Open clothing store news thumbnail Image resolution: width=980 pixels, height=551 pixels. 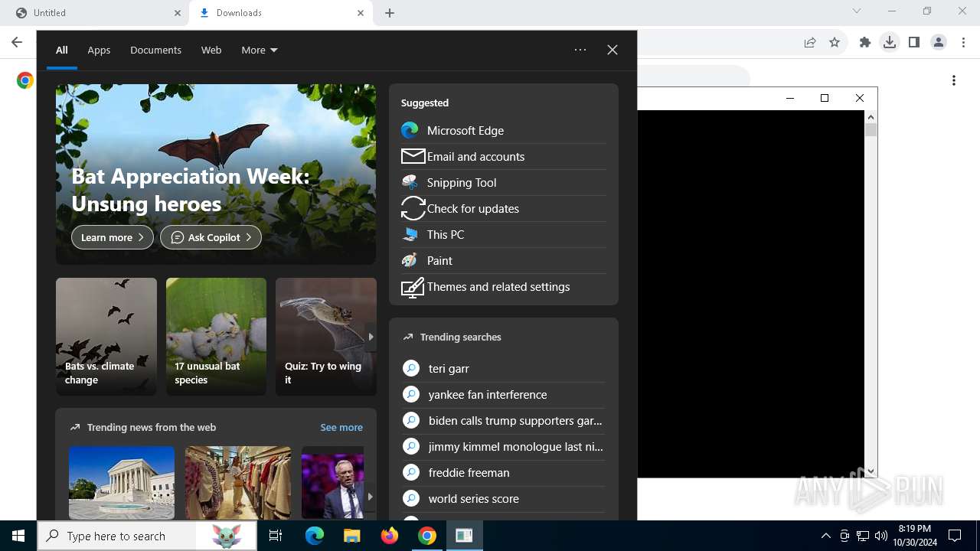[x=238, y=482]
